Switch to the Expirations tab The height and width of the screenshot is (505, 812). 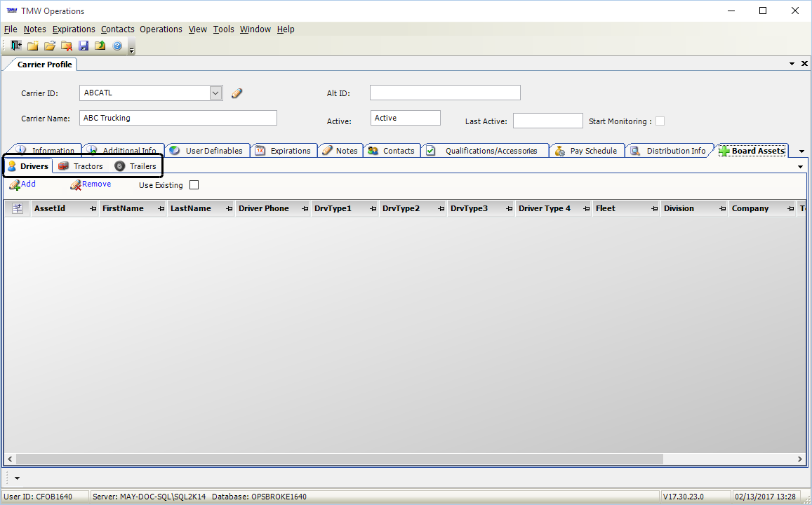[x=284, y=151]
